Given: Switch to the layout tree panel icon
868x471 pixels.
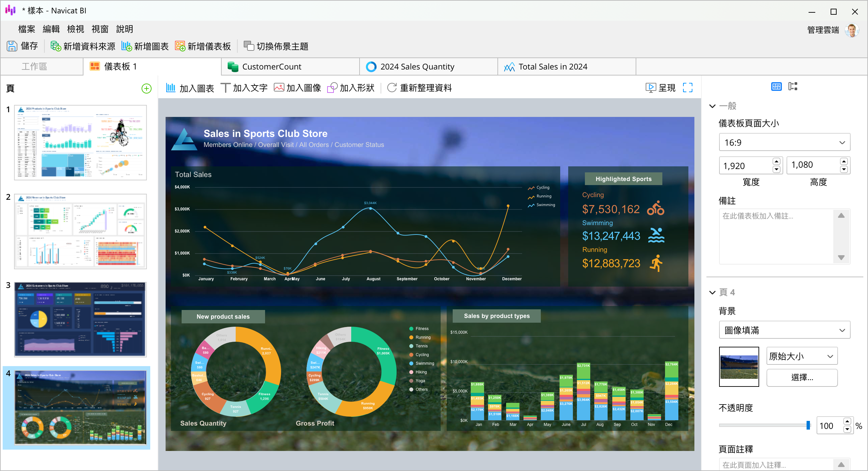Looking at the screenshot, I should point(793,87).
